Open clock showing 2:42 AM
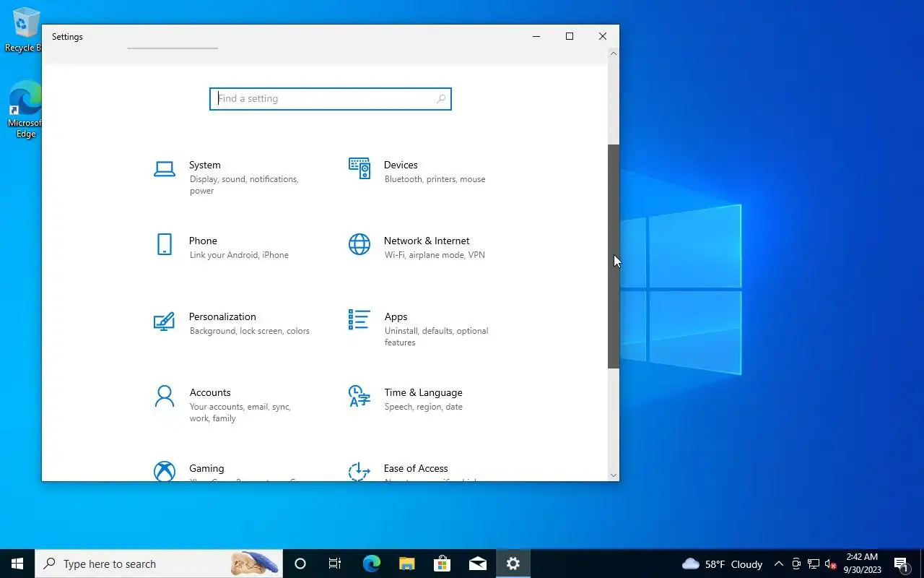This screenshot has width=924, height=578. (862, 564)
